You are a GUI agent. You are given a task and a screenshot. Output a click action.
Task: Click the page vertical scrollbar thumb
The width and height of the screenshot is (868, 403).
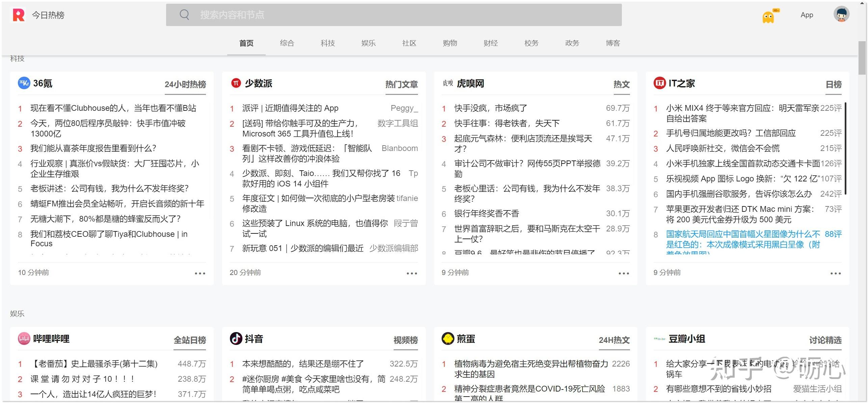862,57
